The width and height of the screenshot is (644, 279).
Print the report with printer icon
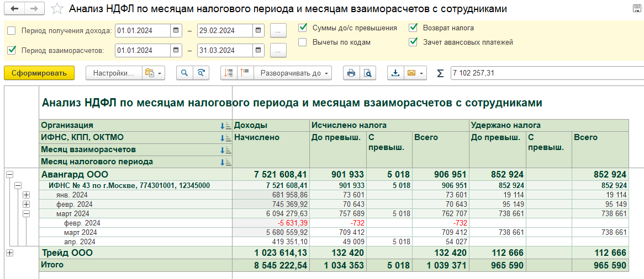[351, 73]
